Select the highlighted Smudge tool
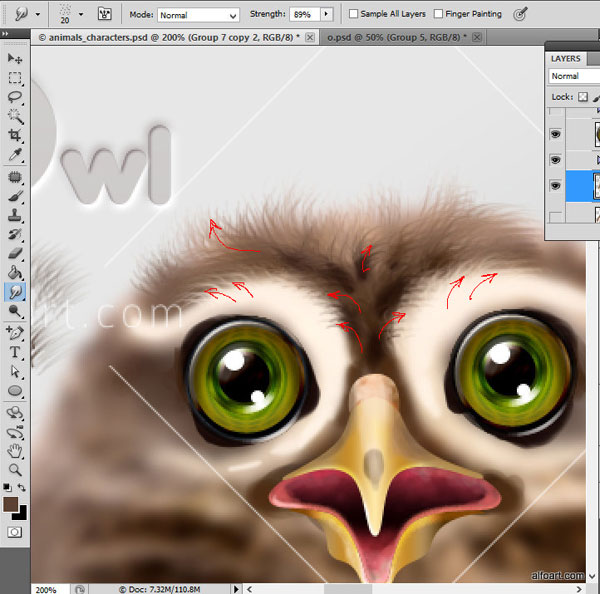 pyautogui.click(x=15, y=292)
